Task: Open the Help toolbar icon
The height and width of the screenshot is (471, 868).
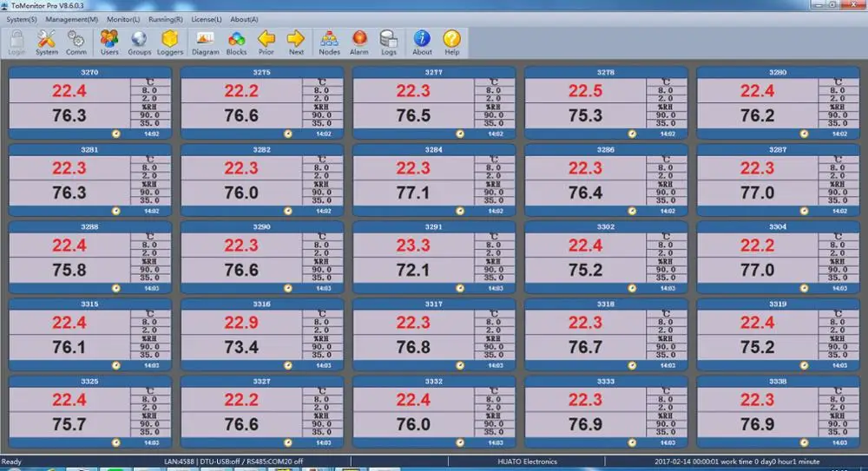Action: (x=451, y=41)
